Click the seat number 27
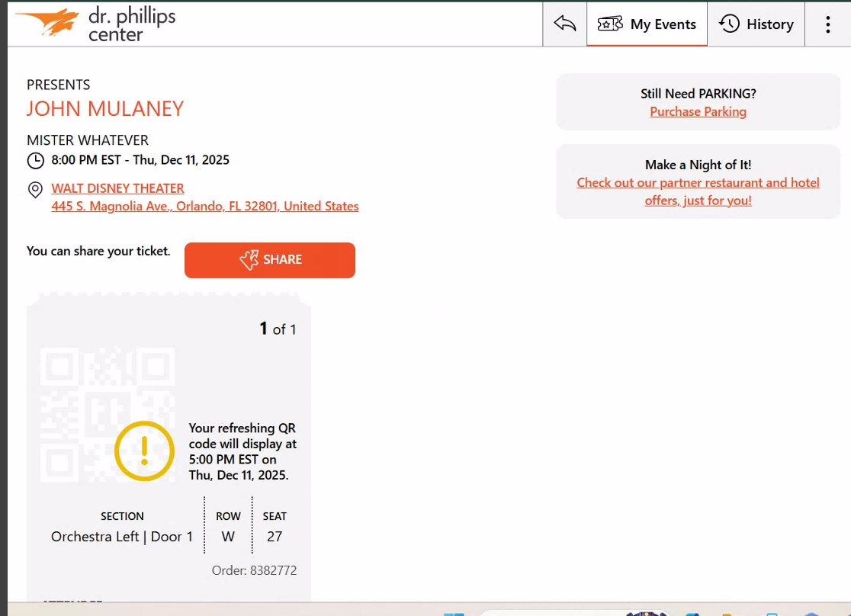Image resolution: width=851 pixels, height=616 pixels. [275, 537]
